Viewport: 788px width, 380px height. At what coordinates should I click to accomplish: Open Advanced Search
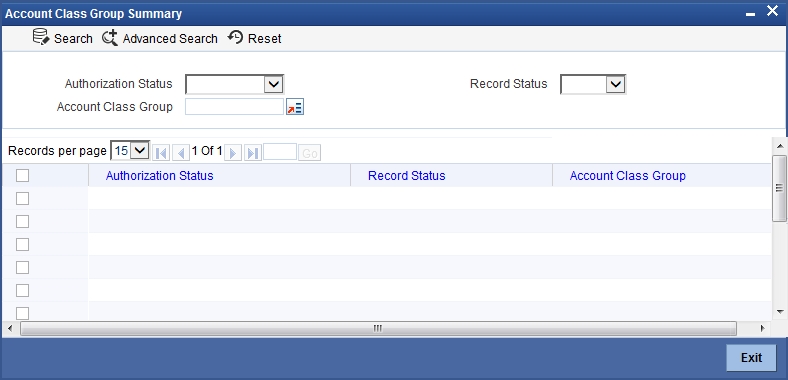pyautogui.click(x=160, y=38)
